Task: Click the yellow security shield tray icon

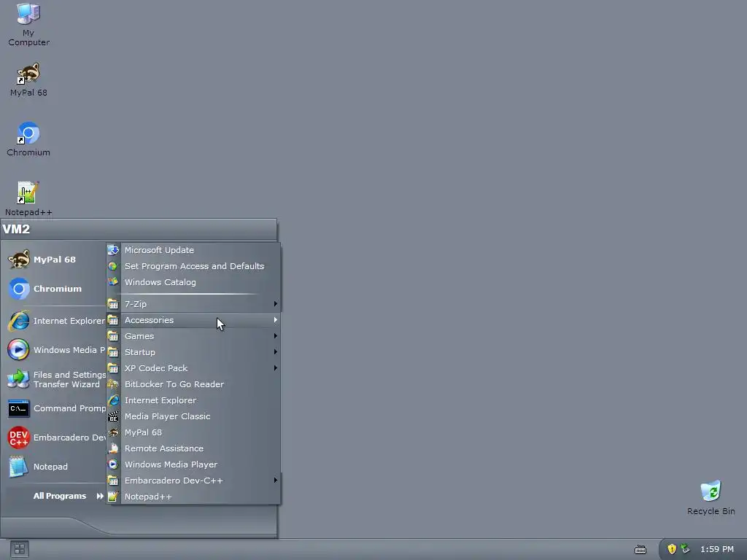Action: coord(672,549)
